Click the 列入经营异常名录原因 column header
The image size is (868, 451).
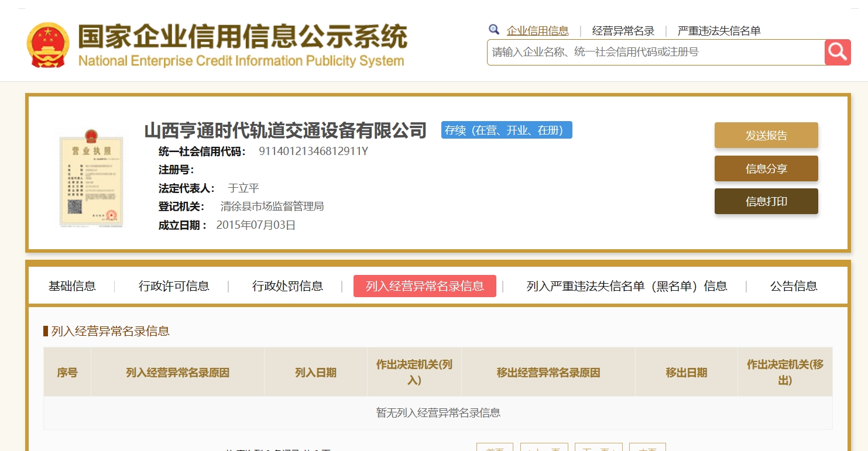(177, 373)
